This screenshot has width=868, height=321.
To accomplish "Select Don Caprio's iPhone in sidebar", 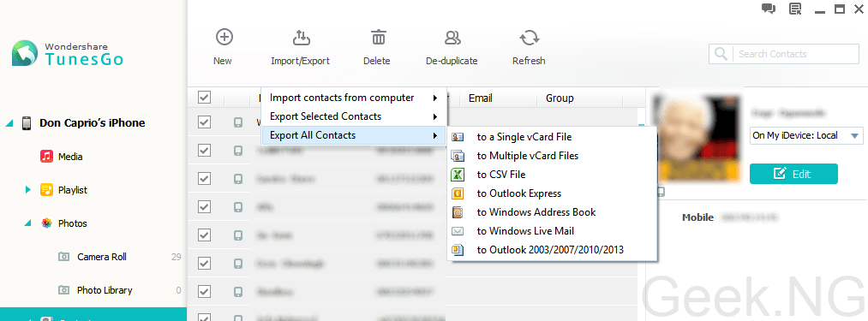I will pyautogui.click(x=93, y=123).
